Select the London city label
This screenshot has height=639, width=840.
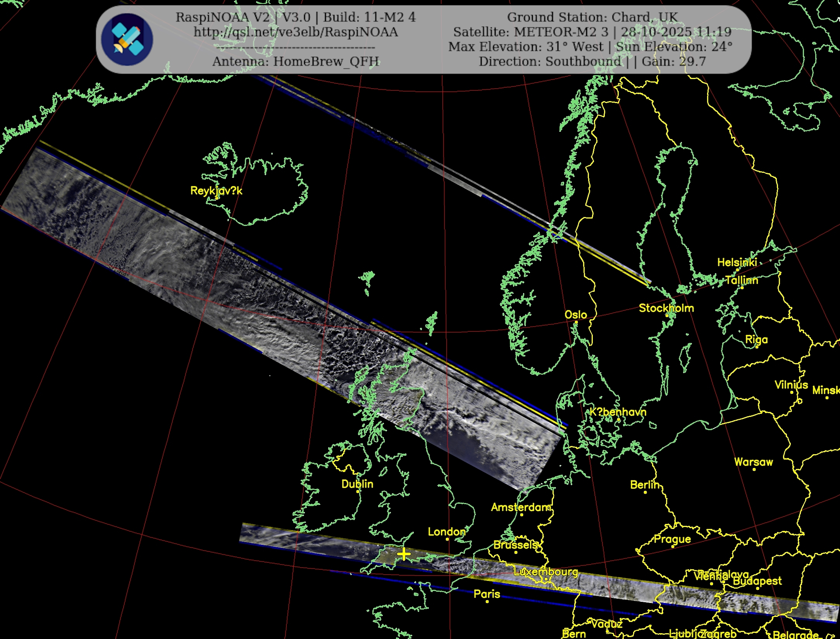click(x=446, y=532)
